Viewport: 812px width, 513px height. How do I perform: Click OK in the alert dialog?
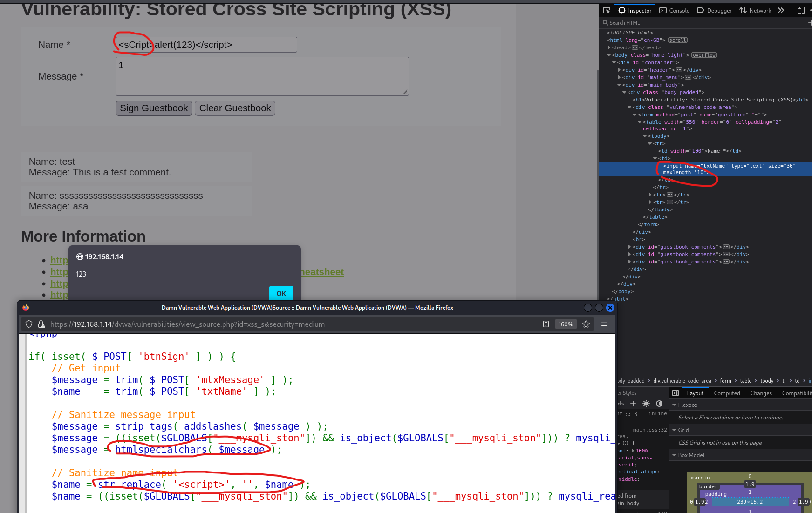(x=281, y=293)
